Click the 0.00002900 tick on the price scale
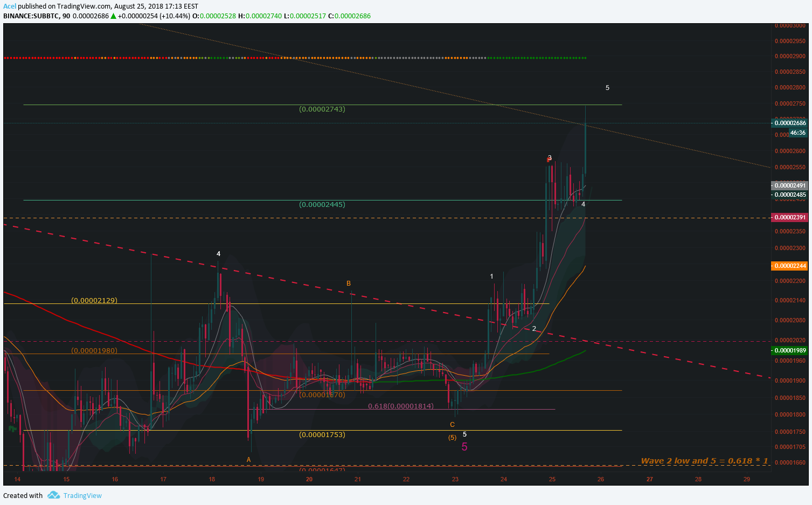The image size is (812, 505). coord(790,56)
